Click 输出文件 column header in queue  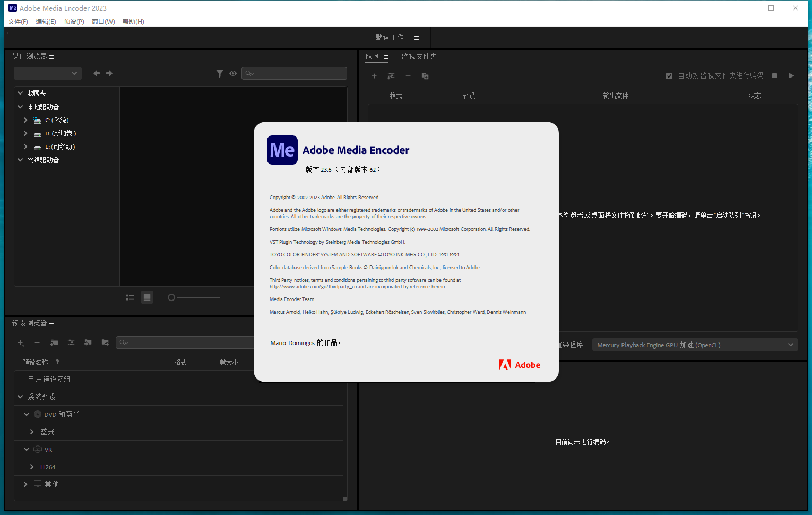616,96
